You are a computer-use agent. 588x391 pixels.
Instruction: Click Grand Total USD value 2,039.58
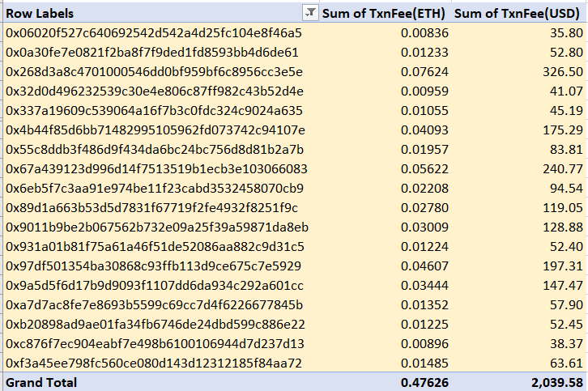(x=557, y=383)
